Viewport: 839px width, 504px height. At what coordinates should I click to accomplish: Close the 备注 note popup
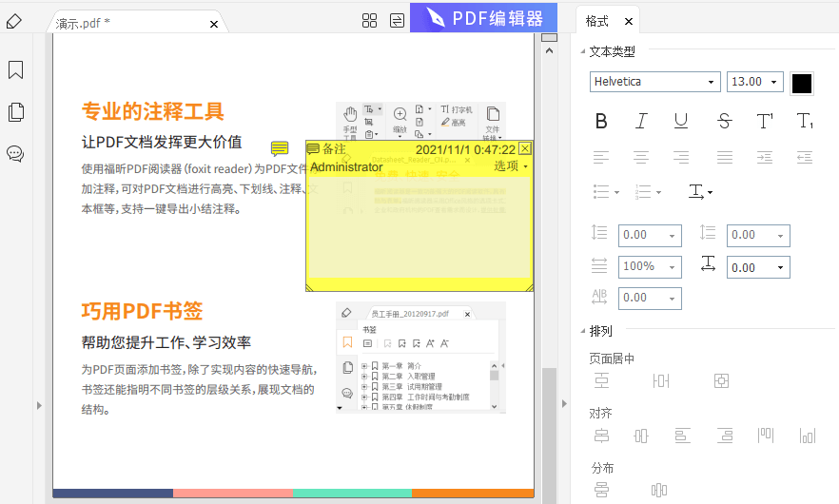(525, 148)
